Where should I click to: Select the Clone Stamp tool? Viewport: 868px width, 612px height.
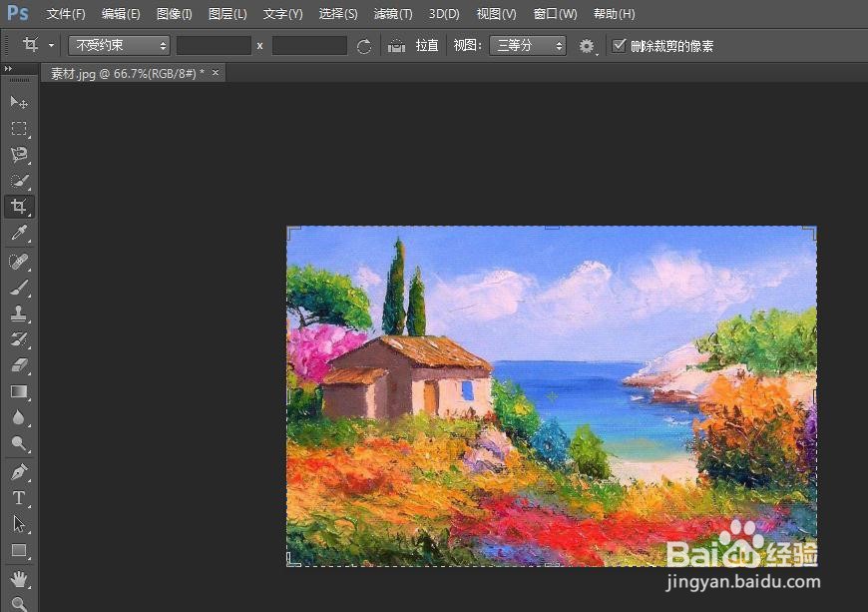19,313
